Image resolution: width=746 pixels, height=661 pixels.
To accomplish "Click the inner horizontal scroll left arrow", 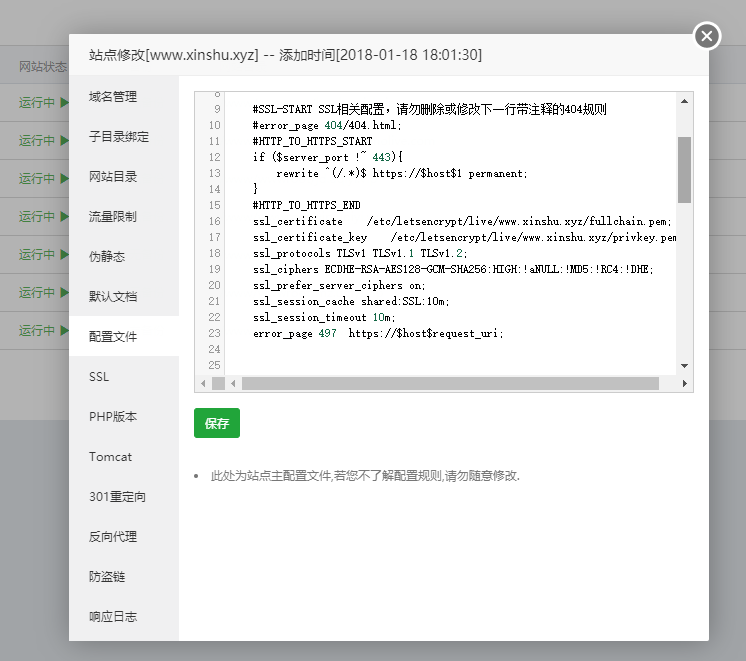I will (233, 383).
